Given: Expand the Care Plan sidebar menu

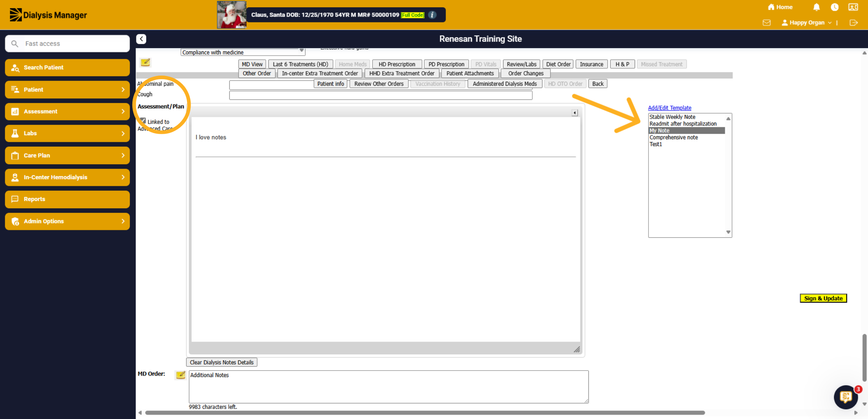Looking at the screenshot, I should pyautogui.click(x=67, y=155).
